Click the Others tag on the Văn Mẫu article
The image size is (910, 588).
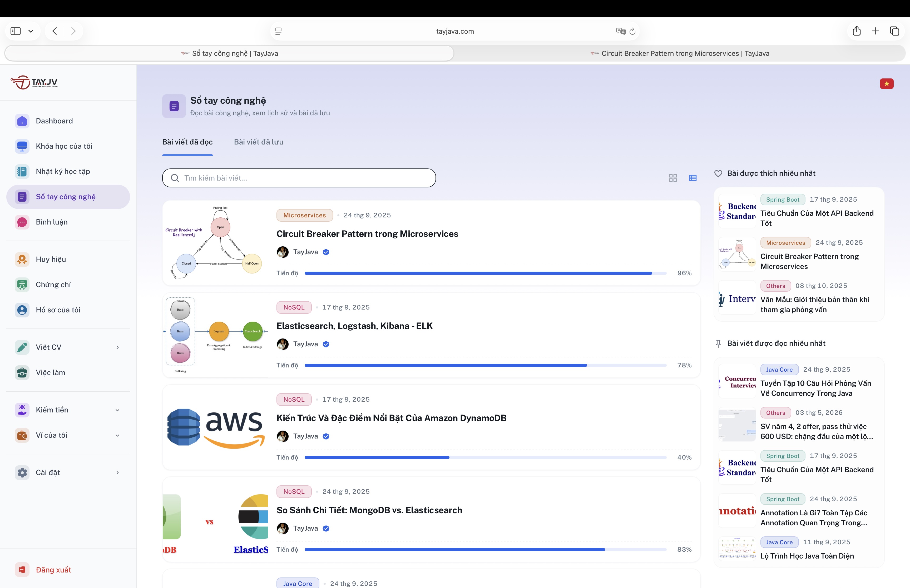[x=776, y=286]
